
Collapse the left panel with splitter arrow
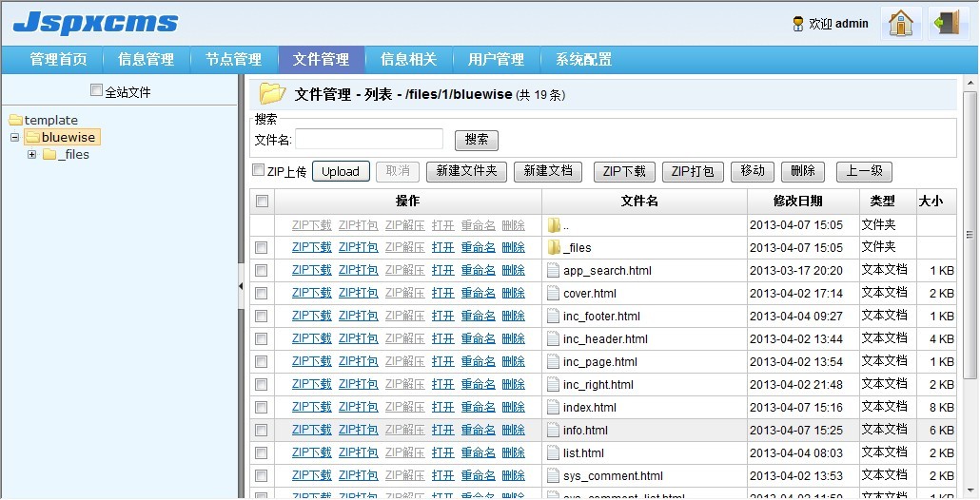pyautogui.click(x=242, y=286)
